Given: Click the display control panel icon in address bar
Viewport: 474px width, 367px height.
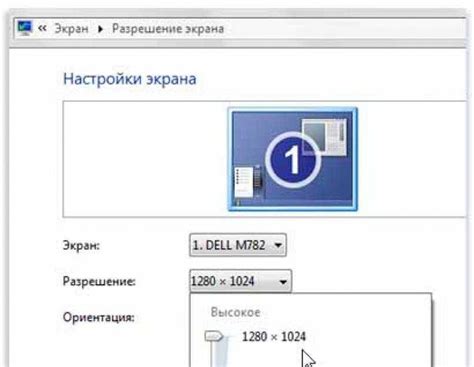Looking at the screenshot, I should pyautogui.click(x=25, y=28).
